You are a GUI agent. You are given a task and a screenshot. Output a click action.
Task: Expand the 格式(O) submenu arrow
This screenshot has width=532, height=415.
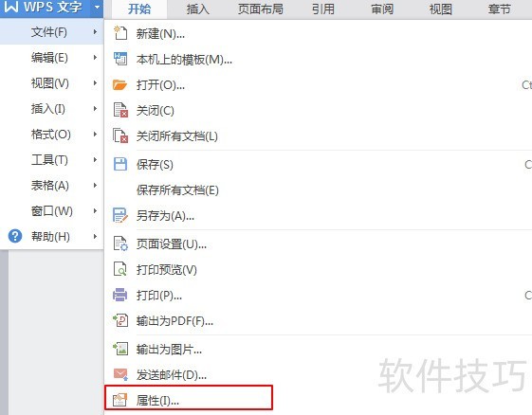pyautogui.click(x=95, y=135)
